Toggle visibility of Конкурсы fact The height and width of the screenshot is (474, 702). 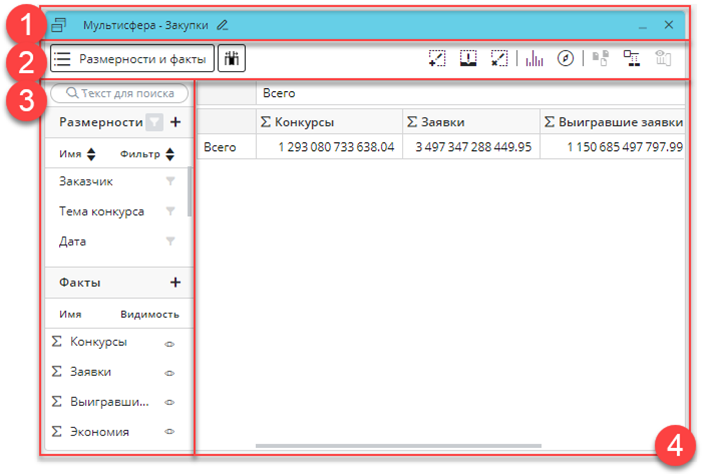170,343
